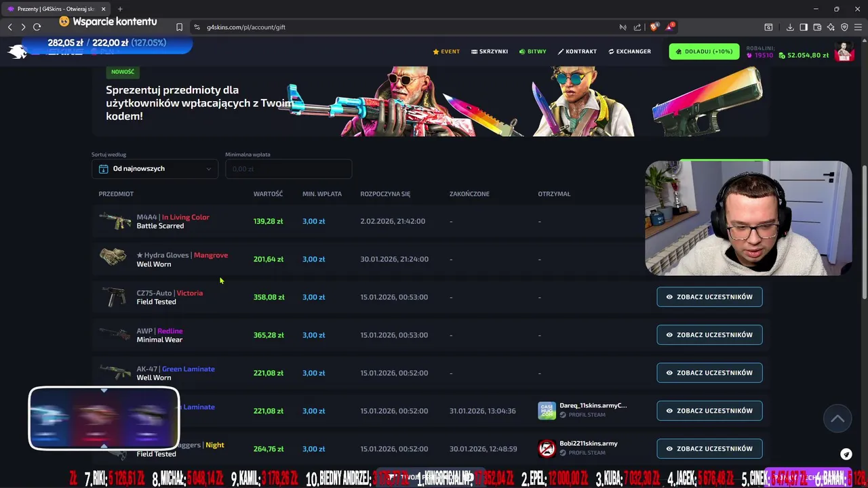Click the purple ROB4LINI points icon
This screenshot has height=488, width=868.
[749, 56]
